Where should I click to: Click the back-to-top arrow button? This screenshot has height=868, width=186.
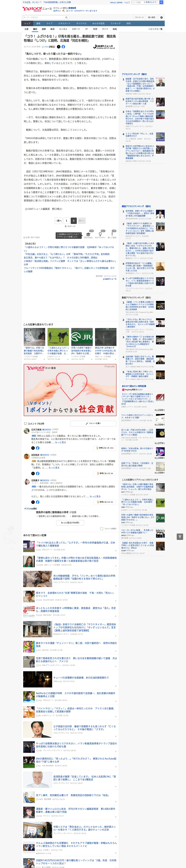coord(180,536)
